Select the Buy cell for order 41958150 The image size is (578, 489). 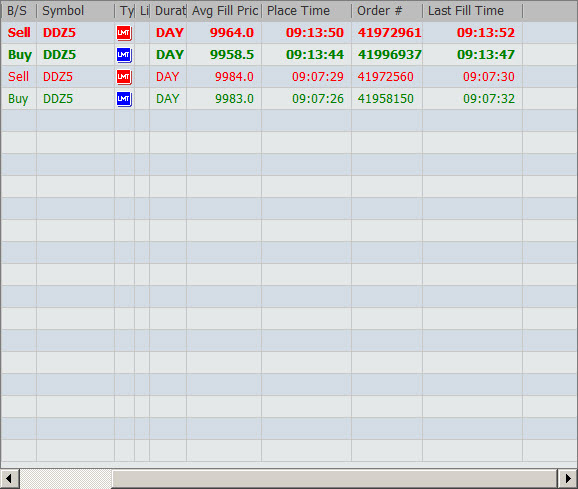(18, 99)
